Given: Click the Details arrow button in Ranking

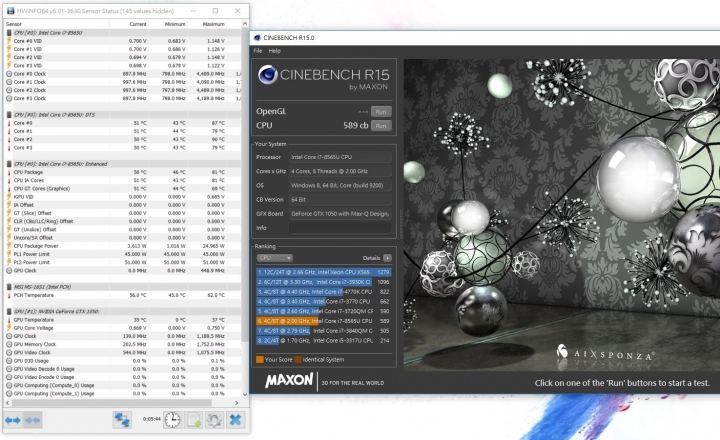Looking at the screenshot, I should (x=388, y=258).
